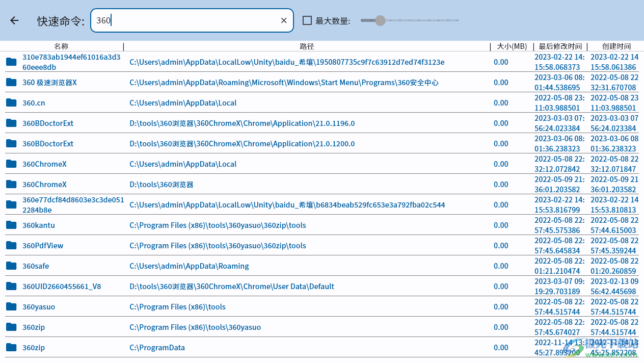
Task: Click folder icon of 360PdfView row
Action: pos(11,245)
